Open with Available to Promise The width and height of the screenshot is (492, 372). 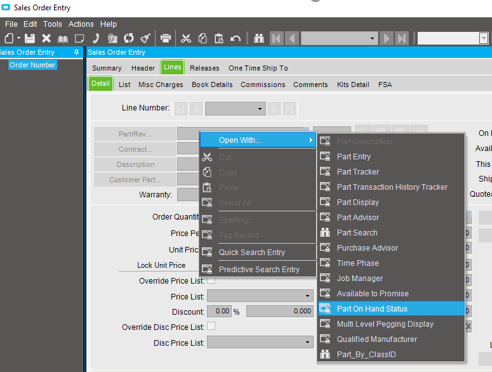[391, 294]
